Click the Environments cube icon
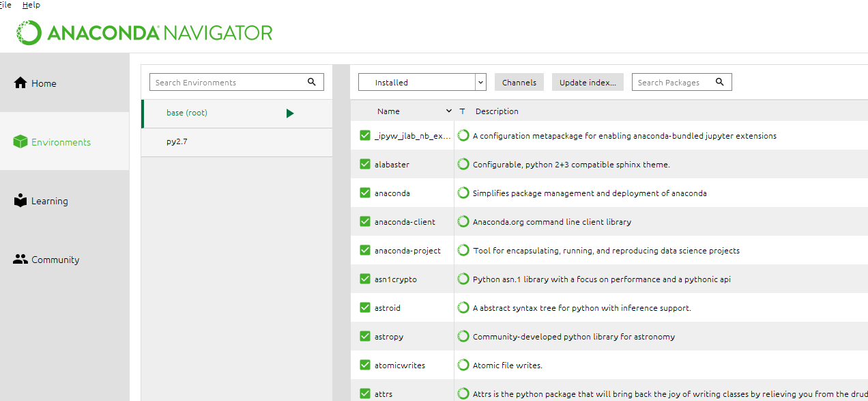Image resolution: width=868 pixels, height=401 pixels. coord(20,141)
